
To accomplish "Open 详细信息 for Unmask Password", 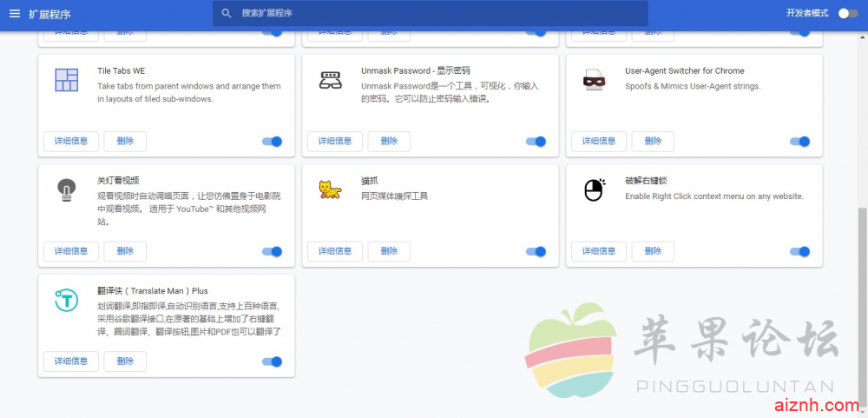I will pyautogui.click(x=335, y=142).
